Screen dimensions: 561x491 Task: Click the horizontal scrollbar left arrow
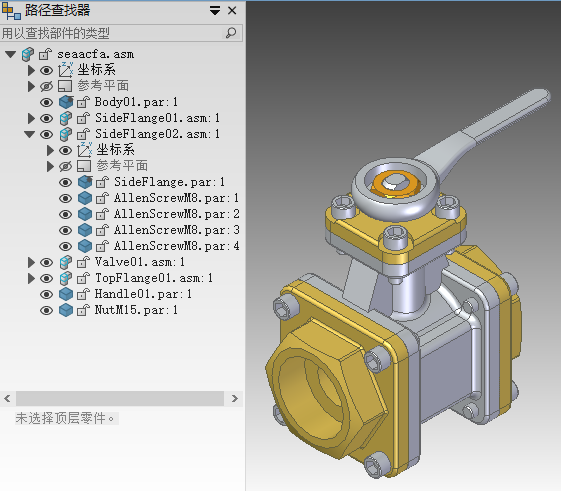tap(7, 398)
